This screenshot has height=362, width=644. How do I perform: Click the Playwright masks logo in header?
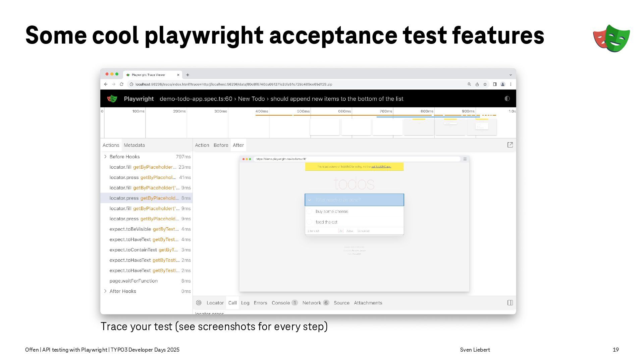[x=112, y=99]
